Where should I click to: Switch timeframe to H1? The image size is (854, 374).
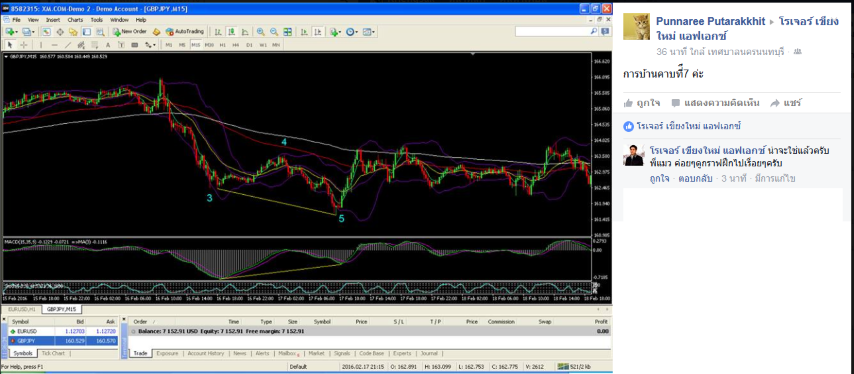click(222, 45)
